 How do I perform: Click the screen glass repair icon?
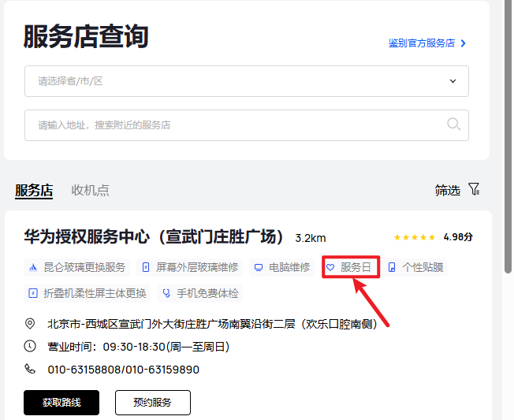pos(146,268)
